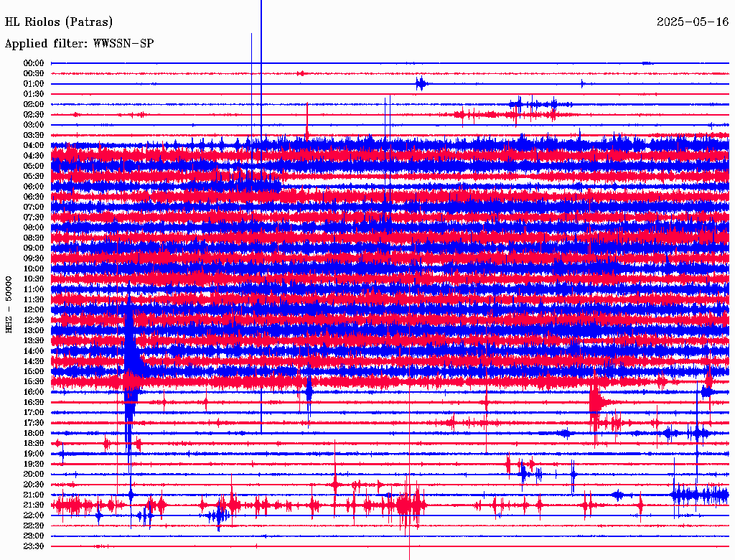Click the 21:00 time label
735x560 pixels.
point(34,495)
